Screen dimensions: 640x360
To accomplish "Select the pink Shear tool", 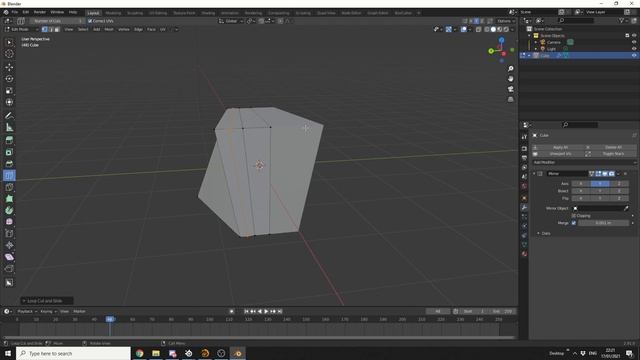I will (x=9, y=257).
